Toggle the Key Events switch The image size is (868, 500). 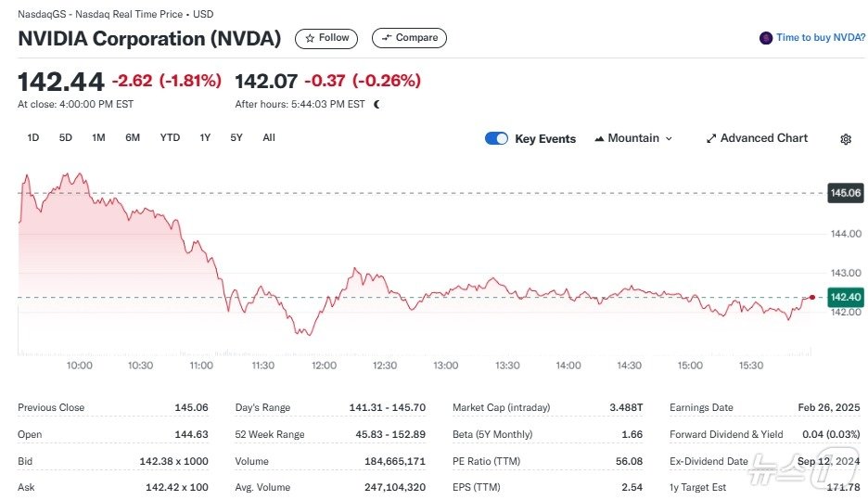[x=496, y=138]
